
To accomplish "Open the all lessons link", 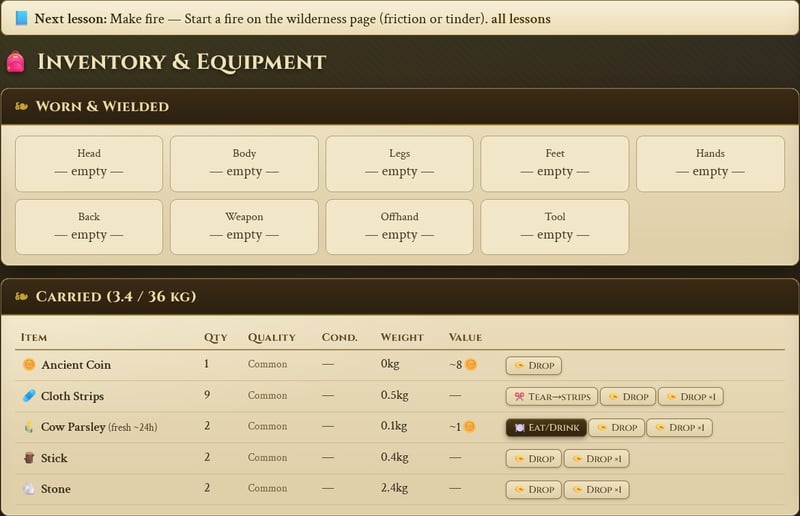I will pos(520,19).
